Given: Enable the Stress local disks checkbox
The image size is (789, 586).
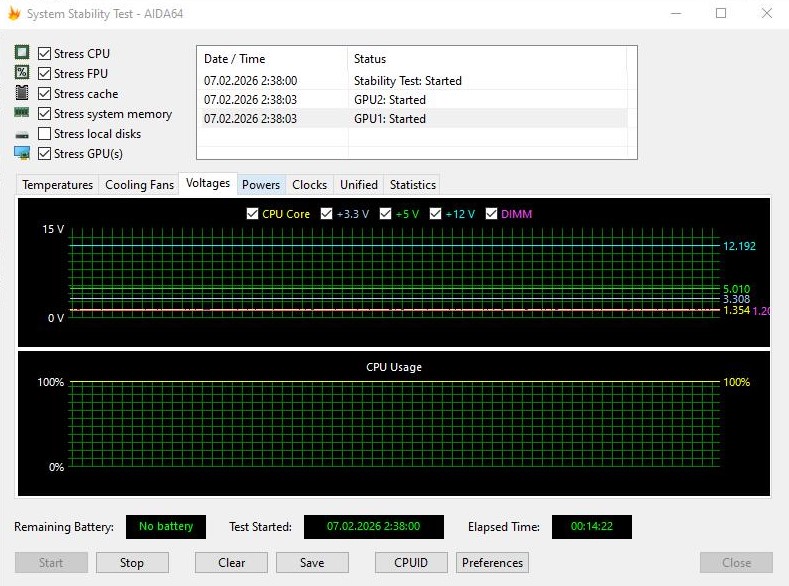Looking at the screenshot, I should pyautogui.click(x=44, y=134).
